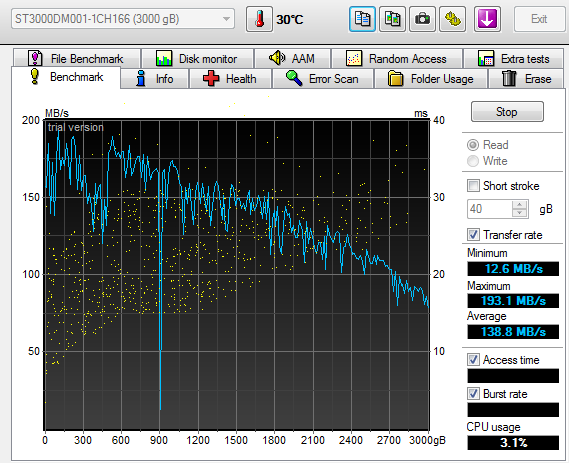
Task: Open the Folder Usage tab
Action: [x=431, y=79]
